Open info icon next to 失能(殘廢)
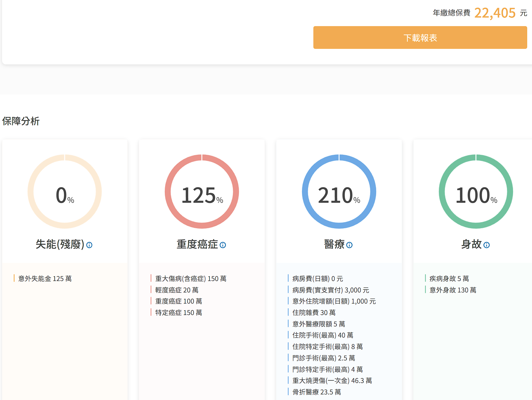This screenshot has width=532, height=400. (x=89, y=245)
